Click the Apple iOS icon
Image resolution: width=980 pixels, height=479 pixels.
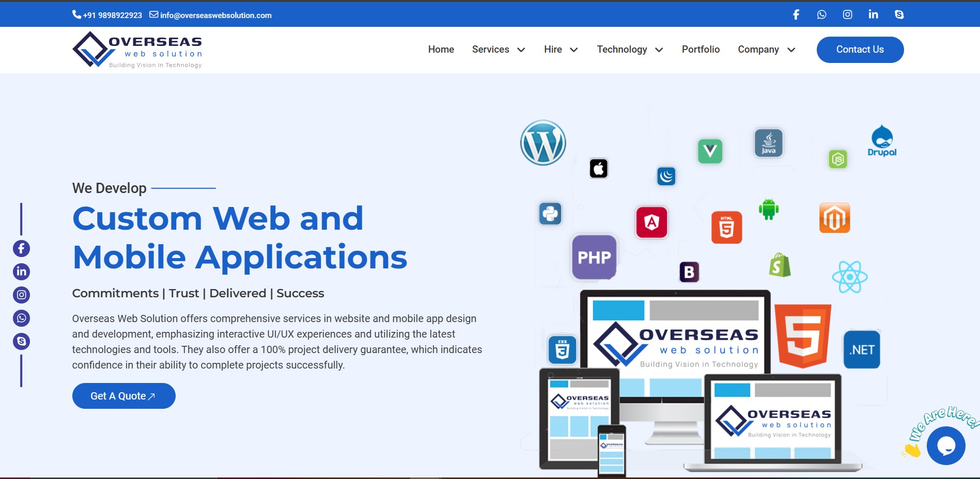pos(599,168)
